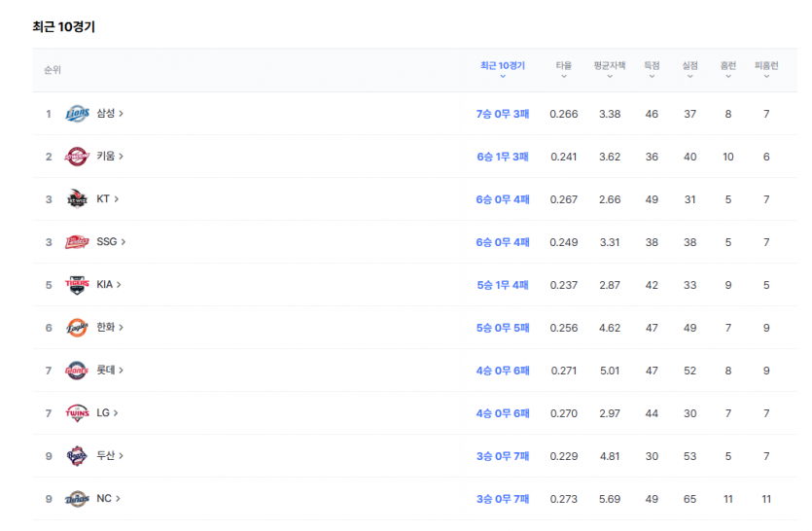Screen dimensions: 812x531
Task: Click the NC Dinos team logo
Action: 77,498
